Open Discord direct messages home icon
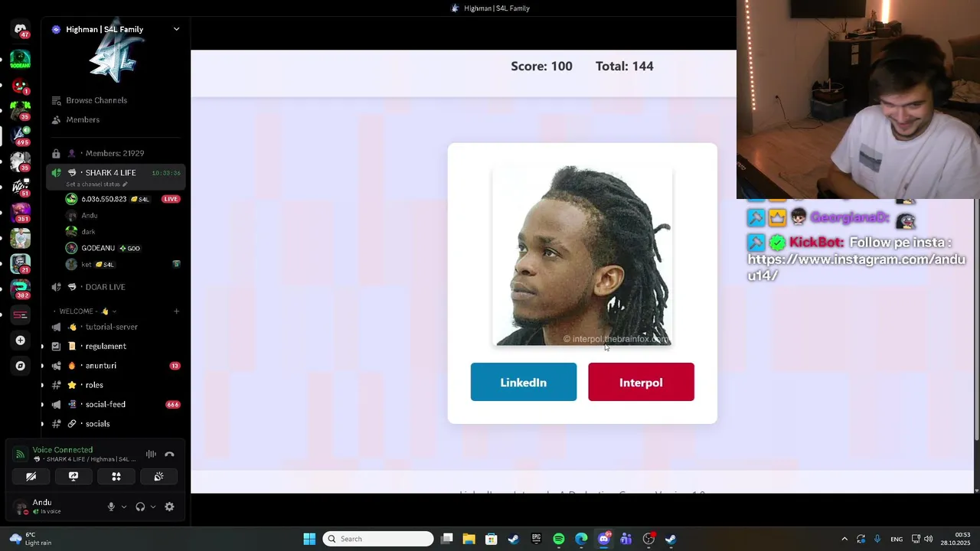 (21, 29)
